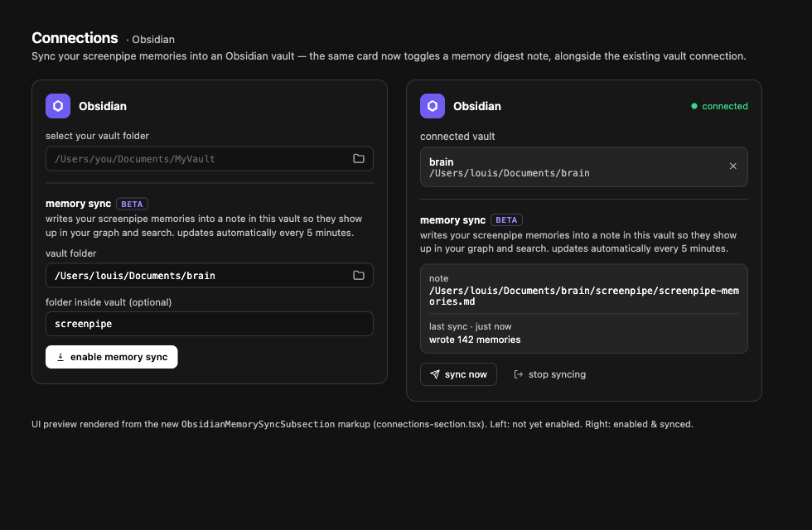Image resolution: width=812 pixels, height=530 pixels.
Task: Click the Connections heading
Action: (75, 38)
